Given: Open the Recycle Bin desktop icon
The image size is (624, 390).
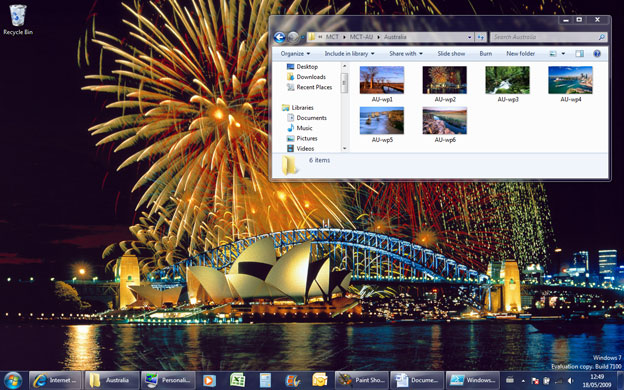Looking at the screenshot, I should [18, 20].
